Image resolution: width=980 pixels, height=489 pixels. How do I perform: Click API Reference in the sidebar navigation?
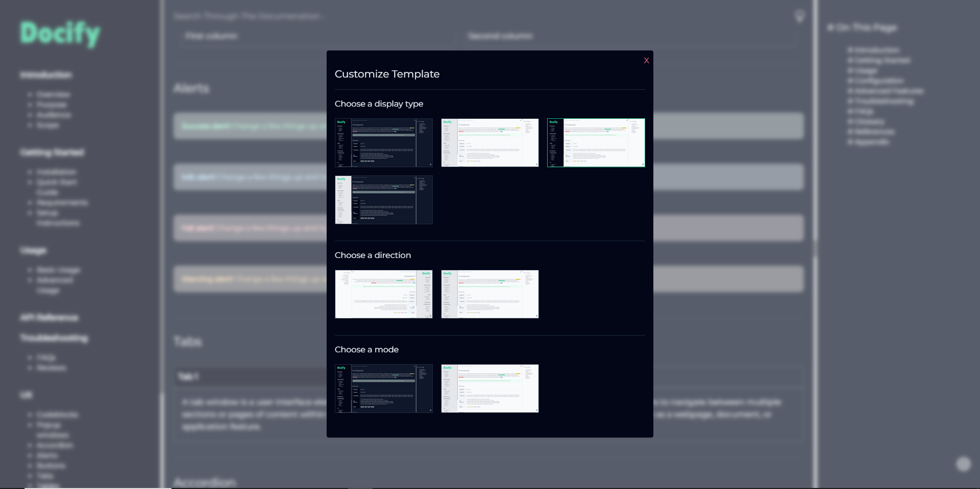point(49,317)
